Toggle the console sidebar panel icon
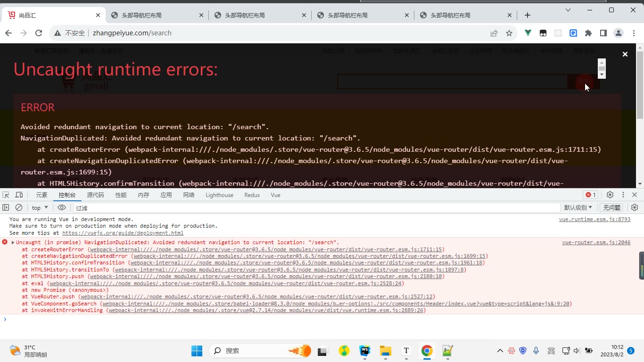This screenshot has width=644, height=362. tap(6, 207)
